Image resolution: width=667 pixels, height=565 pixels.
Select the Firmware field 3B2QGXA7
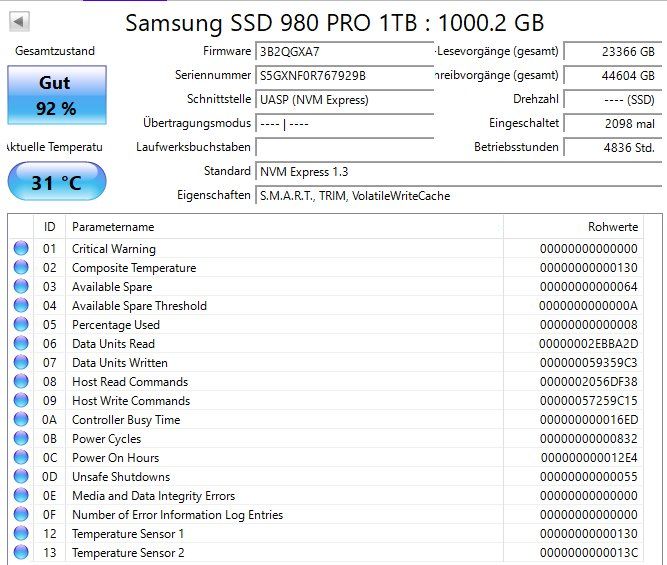345,51
